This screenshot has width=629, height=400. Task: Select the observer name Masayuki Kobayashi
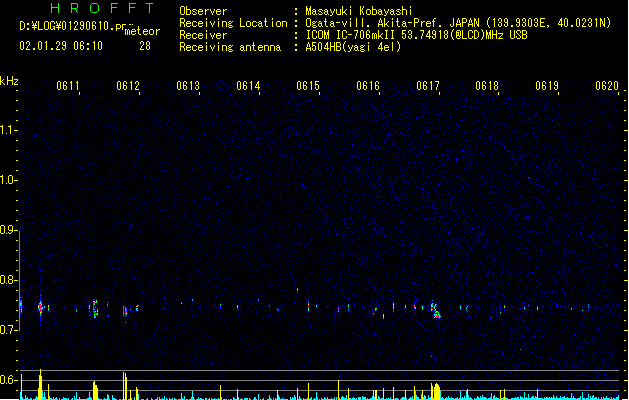coord(358,11)
